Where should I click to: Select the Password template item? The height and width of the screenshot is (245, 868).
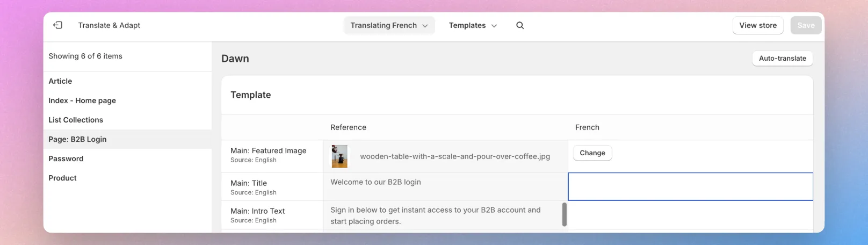(x=128, y=158)
